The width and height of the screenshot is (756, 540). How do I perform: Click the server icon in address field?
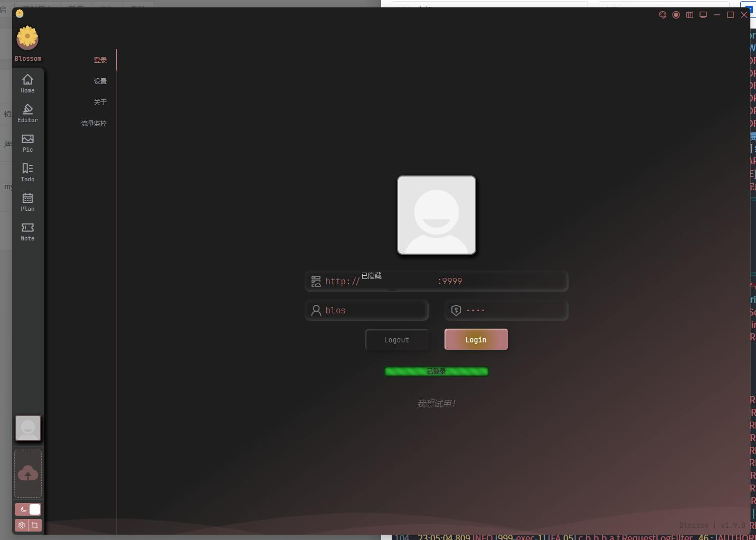click(x=316, y=281)
